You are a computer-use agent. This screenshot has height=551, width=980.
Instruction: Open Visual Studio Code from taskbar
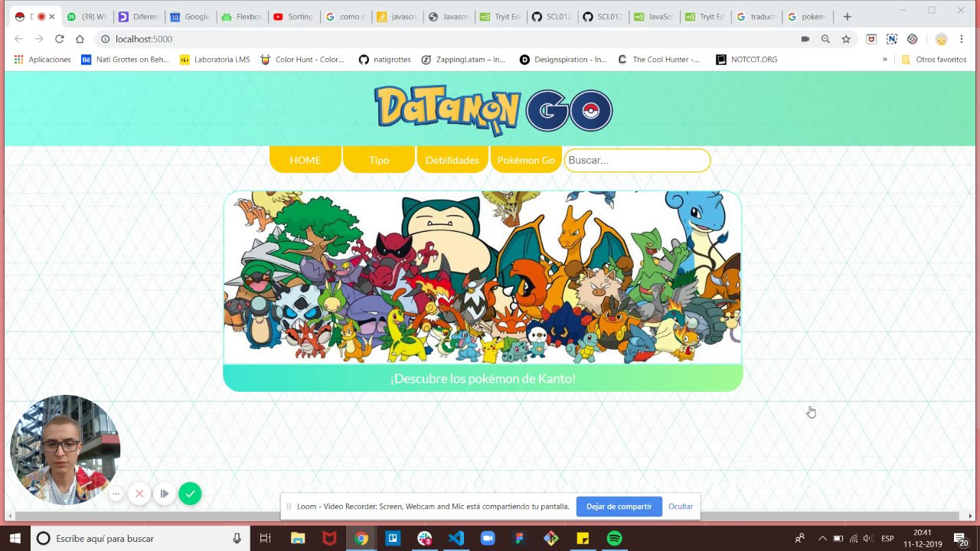click(456, 538)
